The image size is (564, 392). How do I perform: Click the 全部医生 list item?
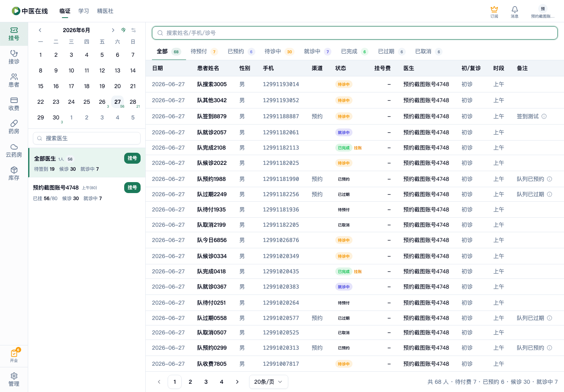click(87, 163)
